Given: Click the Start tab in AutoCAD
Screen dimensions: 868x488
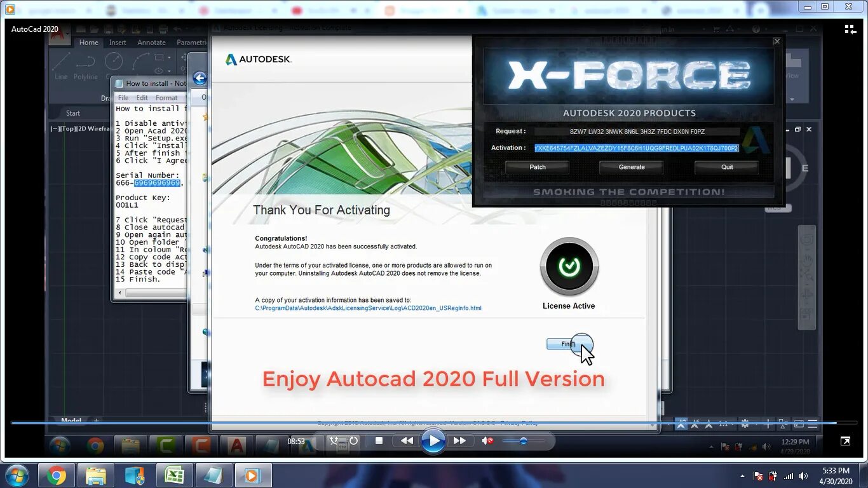Looking at the screenshot, I should pos(73,113).
